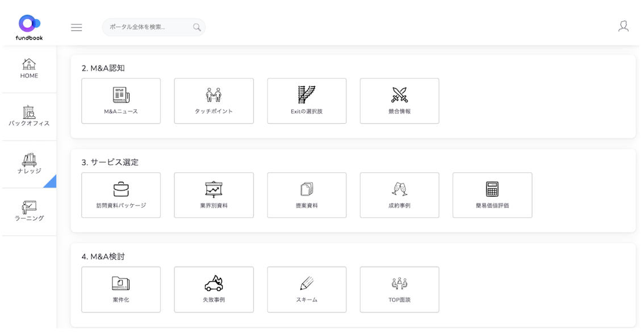The width and height of the screenshot is (644, 333).
Task: Focus the ポータル全体を検索 search field
Action: click(x=153, y=27)
